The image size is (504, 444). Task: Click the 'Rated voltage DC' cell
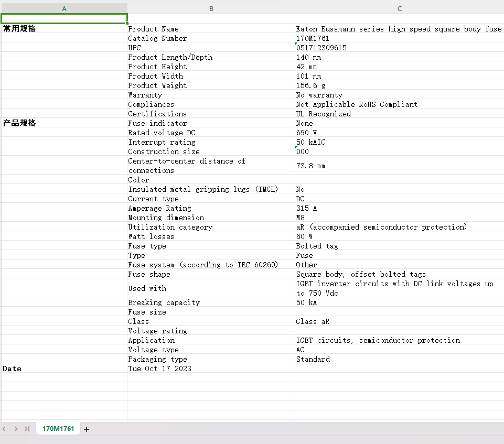[x=211, y=133]
